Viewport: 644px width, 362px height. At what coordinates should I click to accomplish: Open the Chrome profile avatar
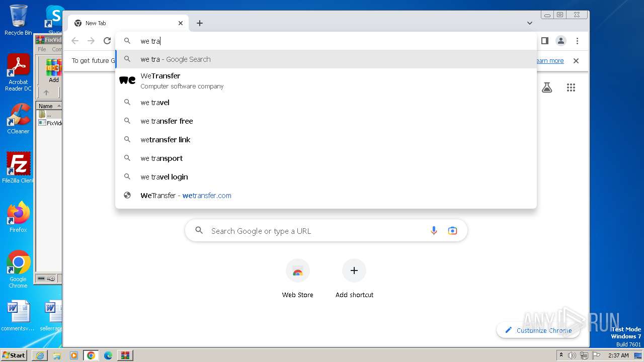(561, 41)
